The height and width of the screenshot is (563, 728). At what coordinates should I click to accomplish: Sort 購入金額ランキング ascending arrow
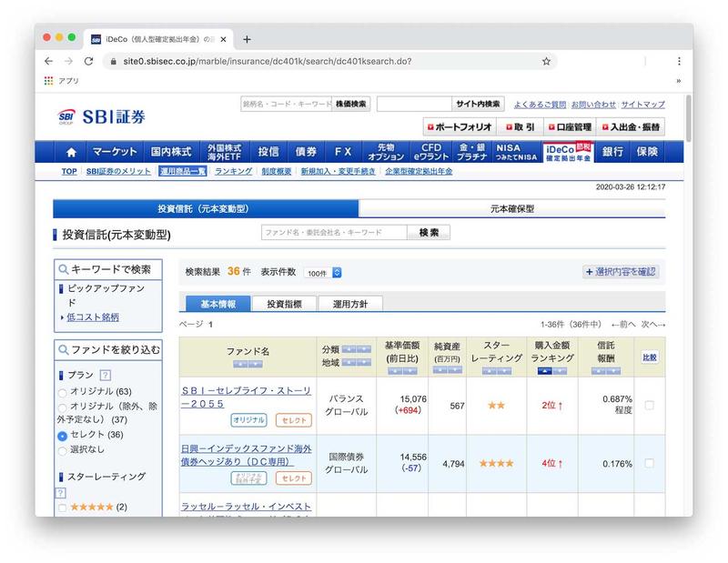point(544,371)
